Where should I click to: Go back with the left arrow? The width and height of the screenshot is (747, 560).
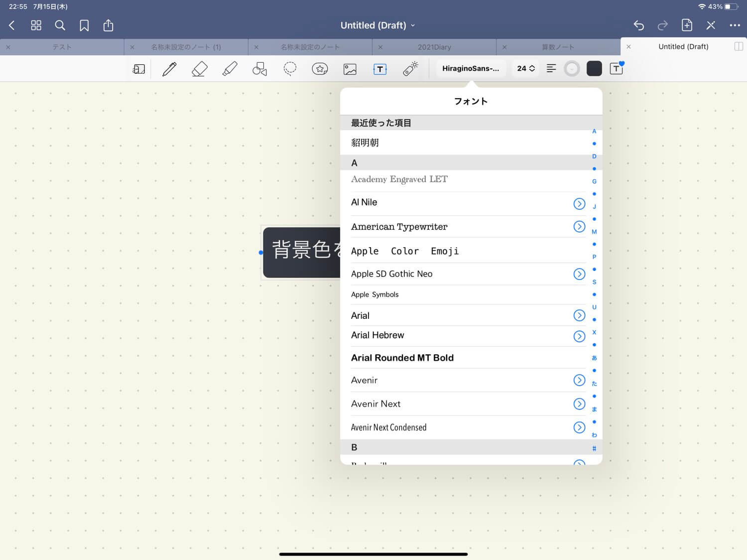click(12, 25)
